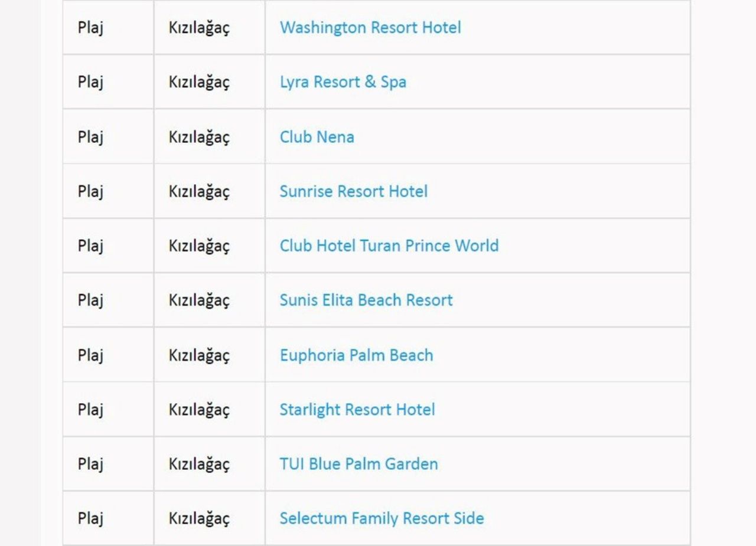Open the Washington Resort Hotel link

tap(370, 28)
